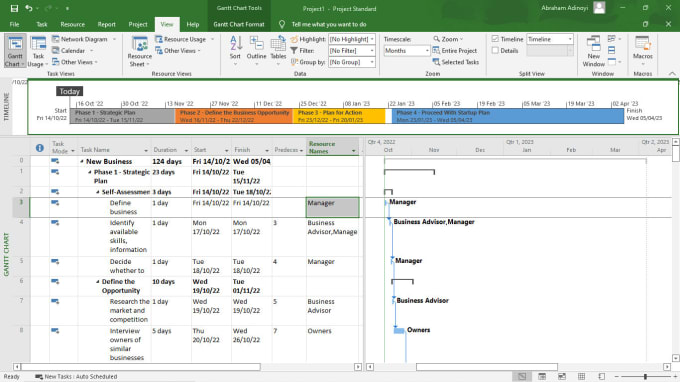Open the Gantt Chart Format tab
The width and height of the screenshot is (680, 382).
(239, 24)
